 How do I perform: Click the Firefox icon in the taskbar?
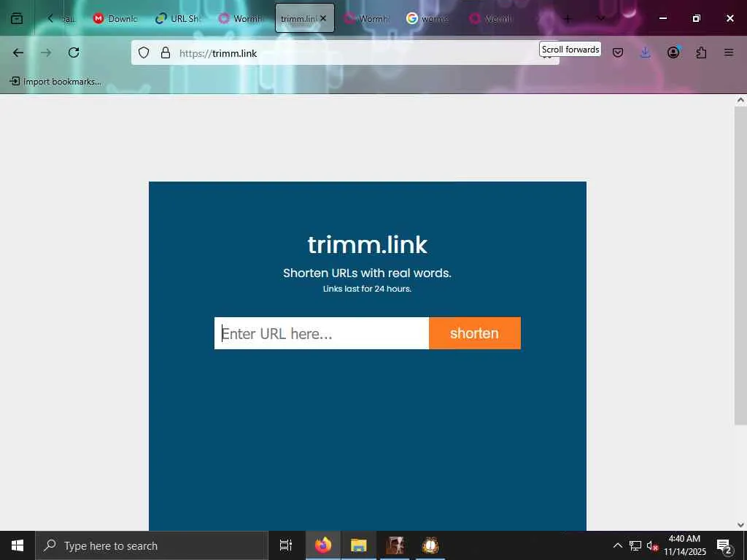[323, 545]
